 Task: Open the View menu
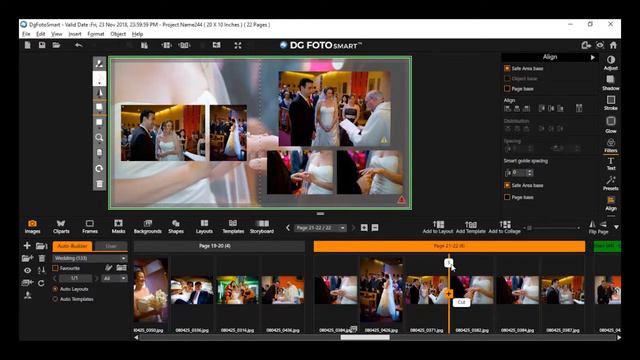pos(56,34)
